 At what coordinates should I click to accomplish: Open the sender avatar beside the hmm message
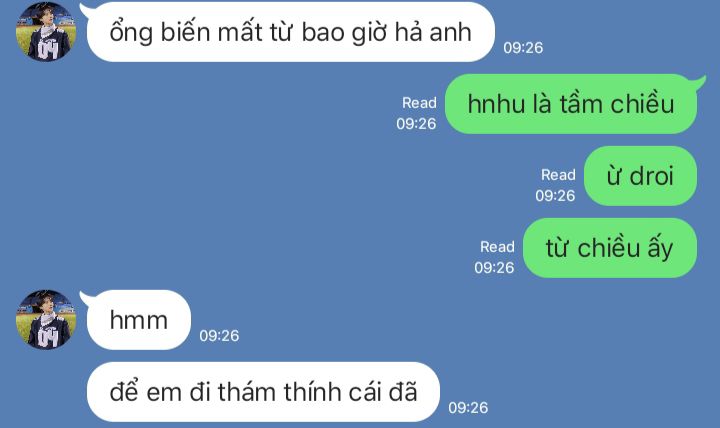pos(46,320)
